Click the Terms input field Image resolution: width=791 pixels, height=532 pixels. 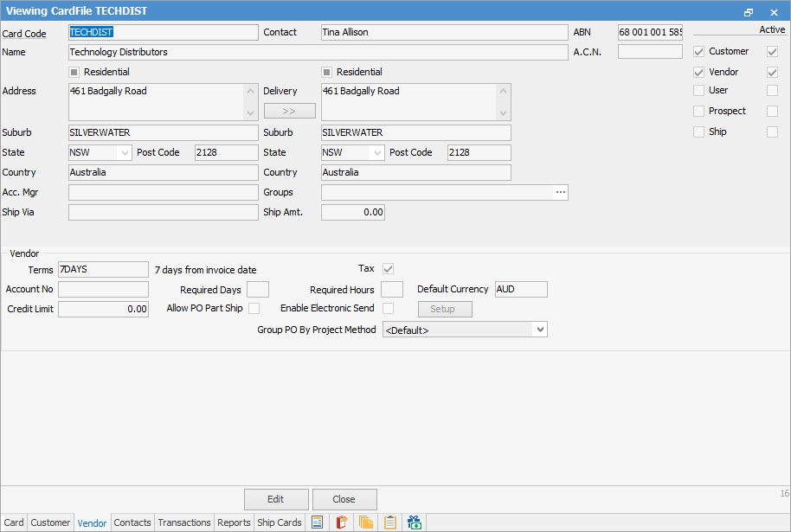(103, 270)
